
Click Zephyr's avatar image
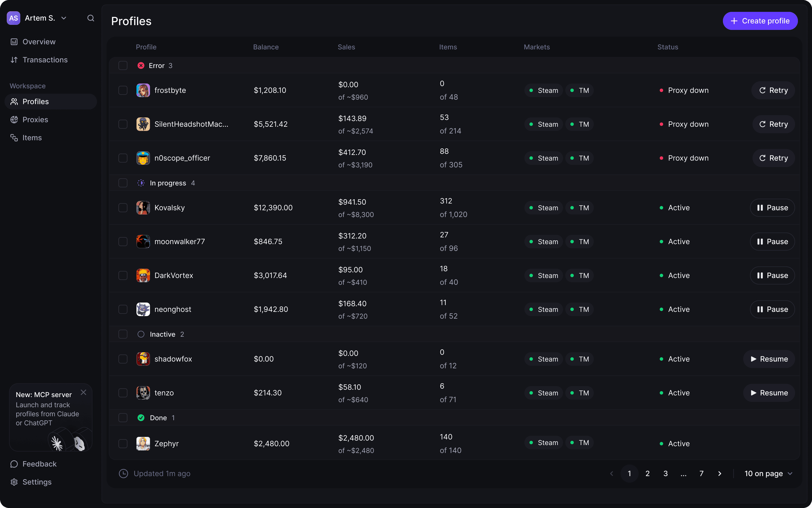point(143,443)
